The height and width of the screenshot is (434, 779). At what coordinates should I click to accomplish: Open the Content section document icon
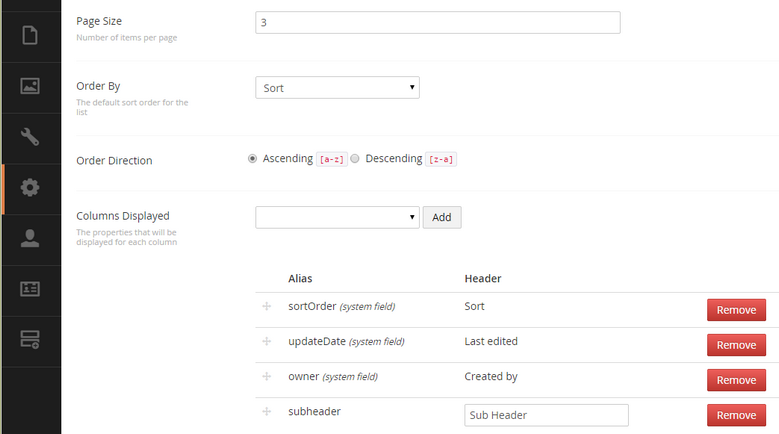(30, 35)
